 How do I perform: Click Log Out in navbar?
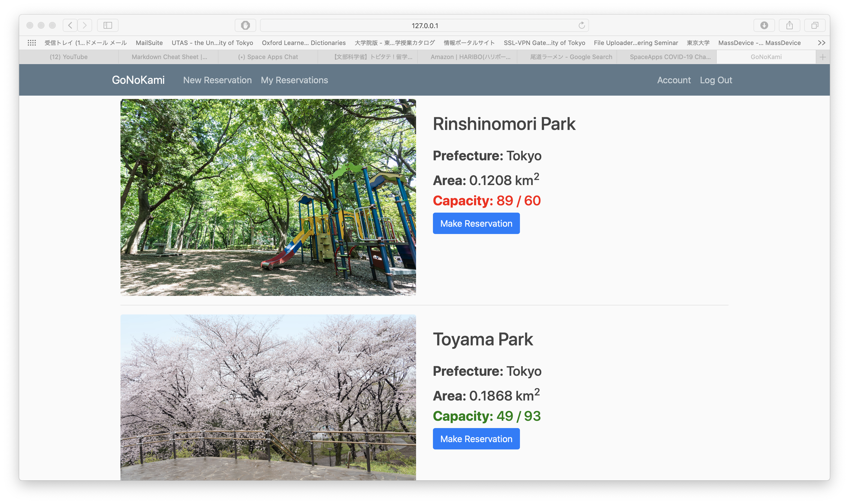[716, 80]
